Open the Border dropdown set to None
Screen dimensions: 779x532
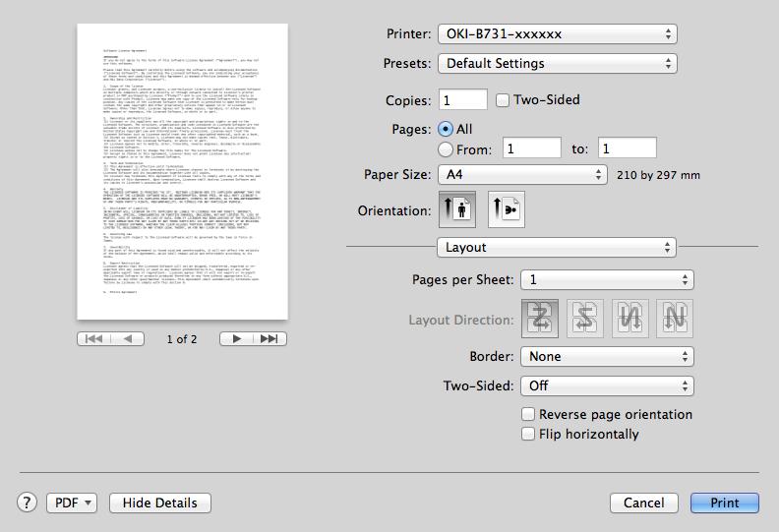(607, 356)
